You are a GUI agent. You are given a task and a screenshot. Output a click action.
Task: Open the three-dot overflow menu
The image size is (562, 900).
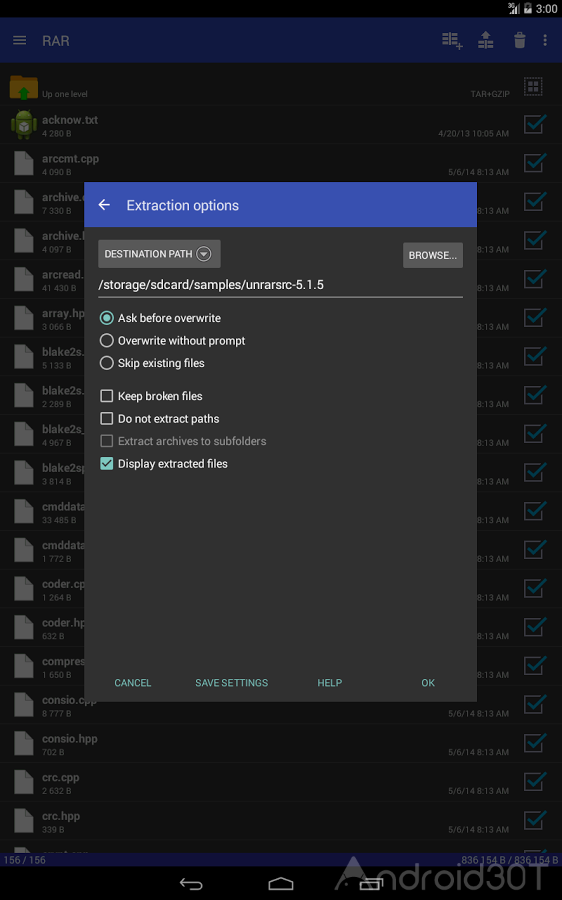(545, 40)
